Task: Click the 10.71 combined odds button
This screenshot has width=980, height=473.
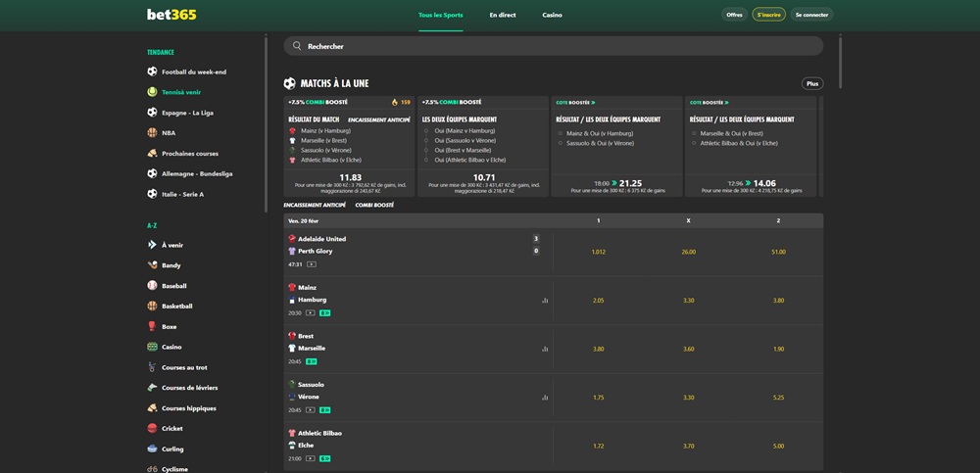Action: pyautogui.click(x=483, y=185)
